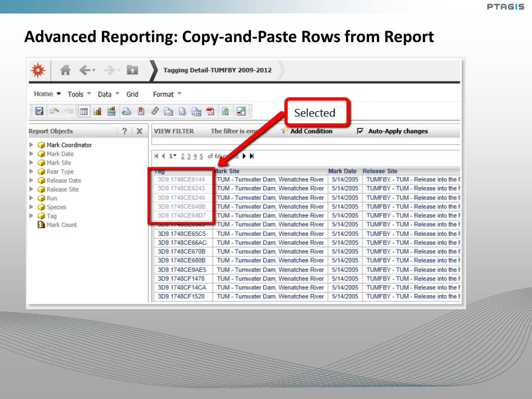Expand the Tag tree node
532x399 pixels.
tap(32, 216)
